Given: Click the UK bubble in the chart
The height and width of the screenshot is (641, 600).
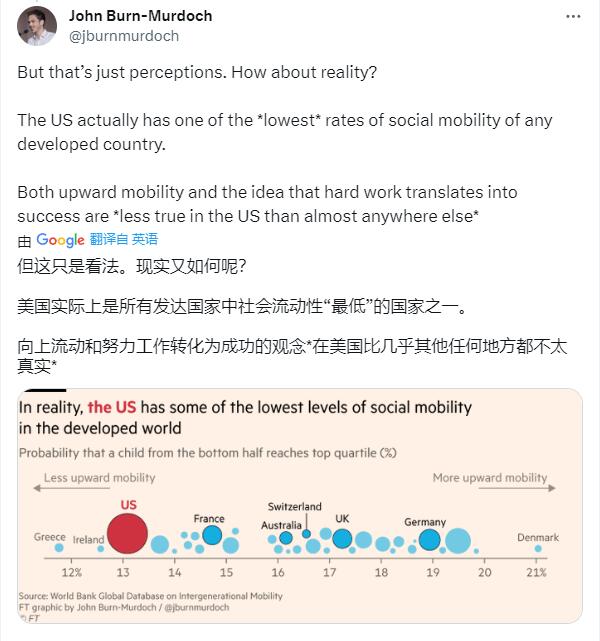Looking at the screenshot, I should click(342, 539).
